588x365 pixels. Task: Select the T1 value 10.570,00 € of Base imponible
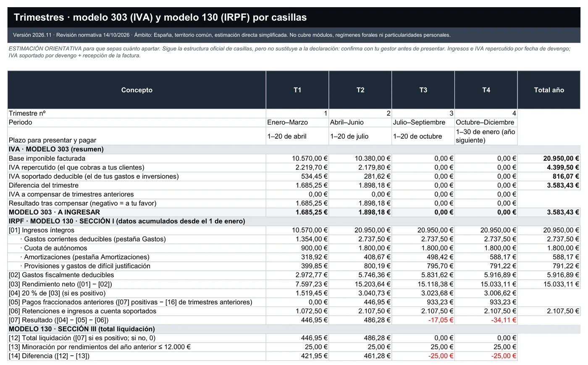point(297,159)
